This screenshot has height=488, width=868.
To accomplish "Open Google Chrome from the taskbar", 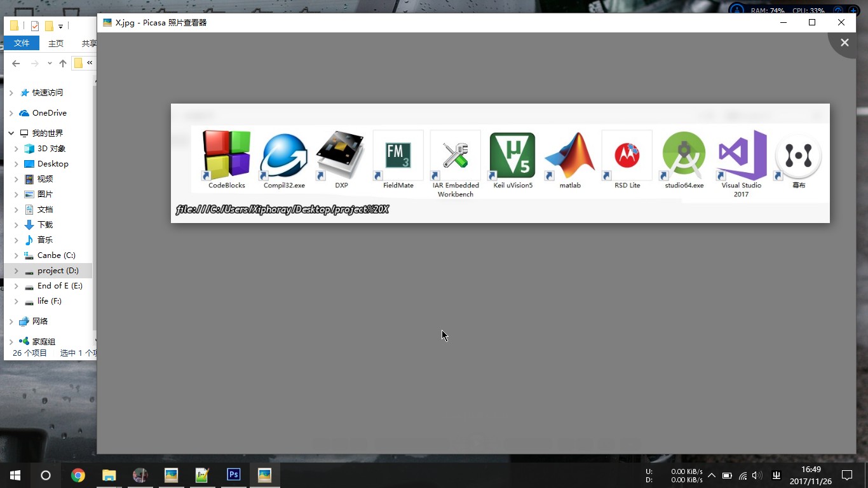I will coord(78,475).
